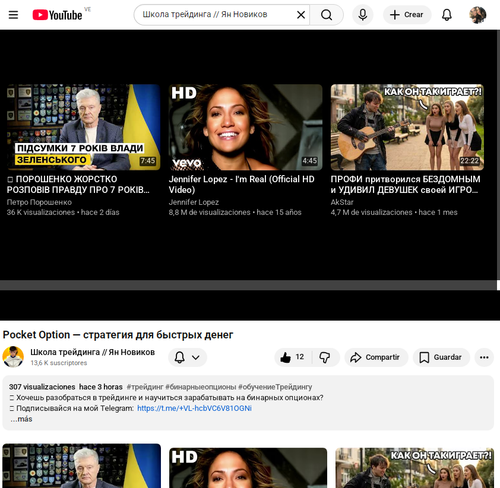Open the hamburger guide menu
This screenshot has height=488, width=500.
(13, 15)
